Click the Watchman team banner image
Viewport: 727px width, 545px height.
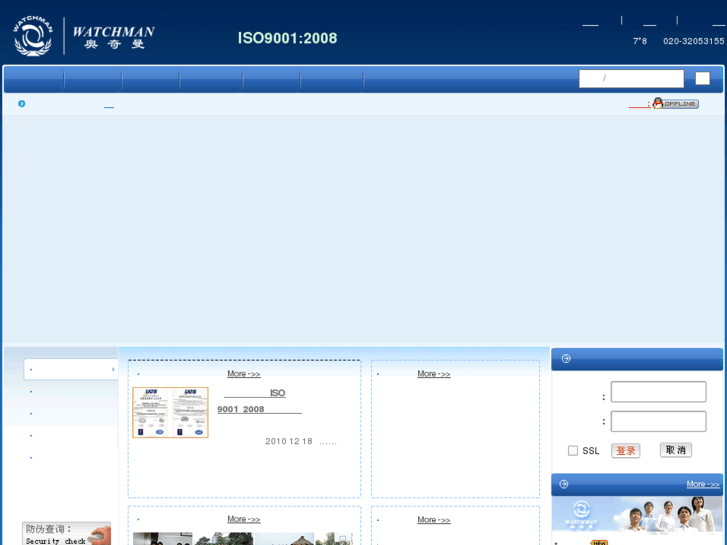(637, 514)
